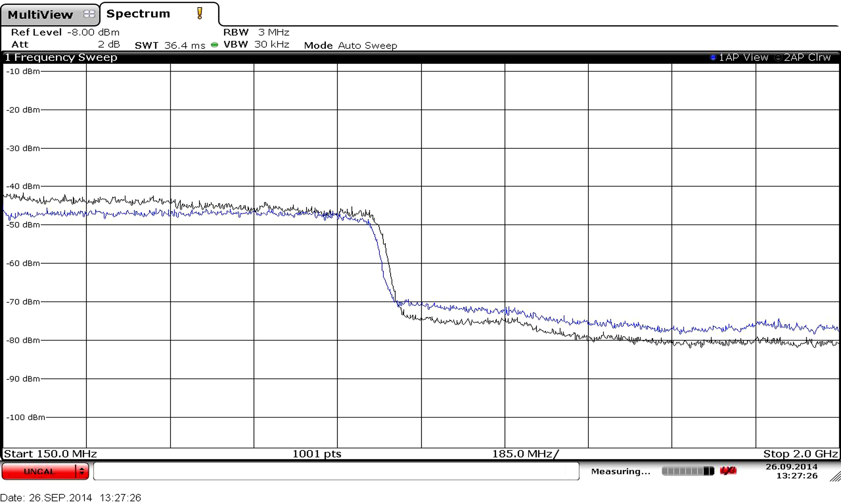
Task: Open the UNCAL status dropdown arrows
Action: (x=82, y=471)
